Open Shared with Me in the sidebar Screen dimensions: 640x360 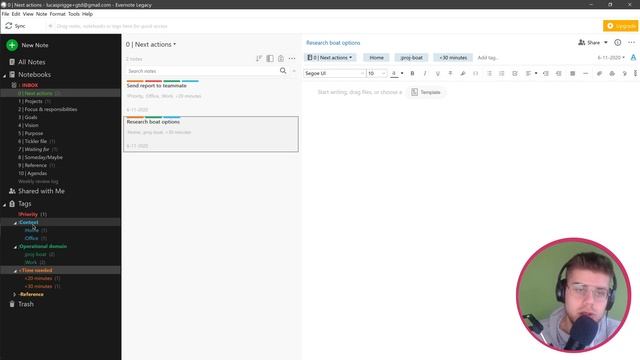tap(41, 191)
